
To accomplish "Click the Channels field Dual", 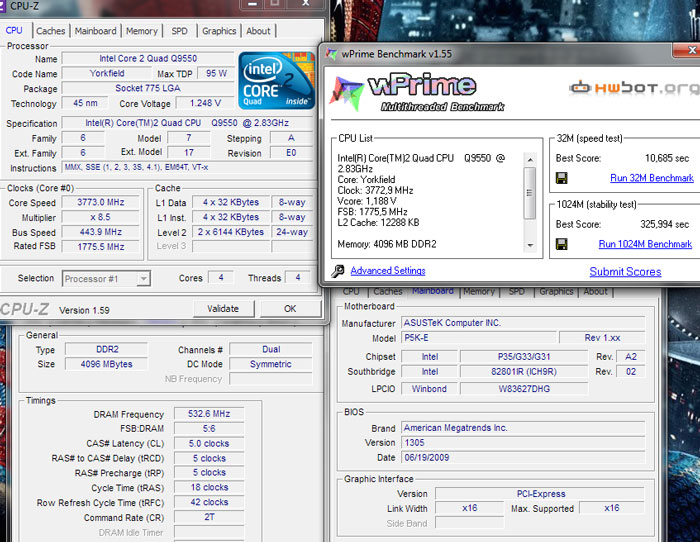I will [x=271, y=349].
